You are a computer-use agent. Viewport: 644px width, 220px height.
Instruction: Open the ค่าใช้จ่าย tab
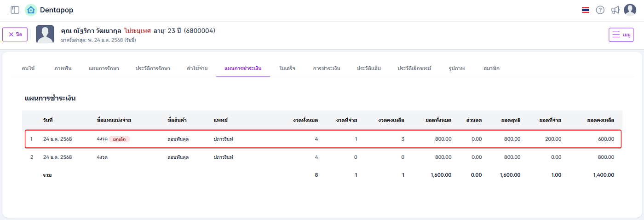197,68
